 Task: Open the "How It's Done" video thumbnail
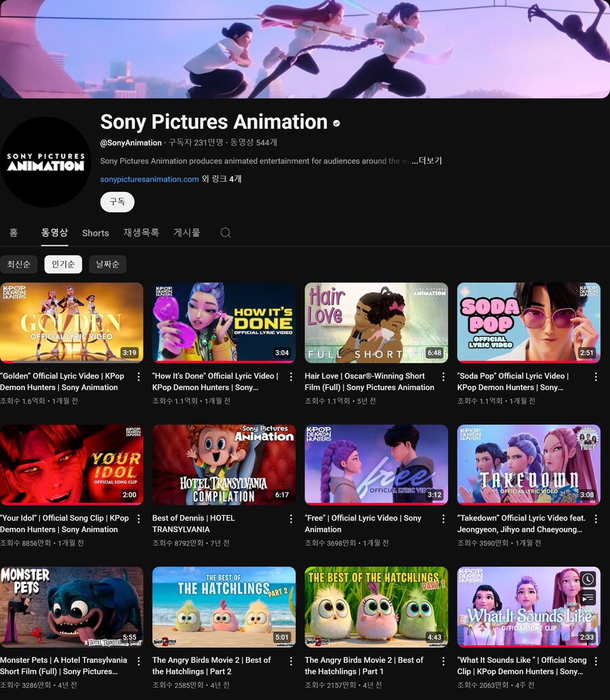(224, 323)
